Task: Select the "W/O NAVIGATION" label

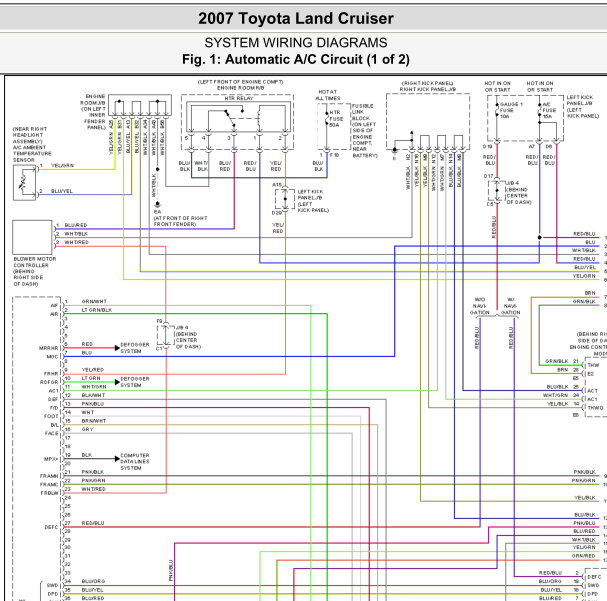Action: tap(480, 306)
